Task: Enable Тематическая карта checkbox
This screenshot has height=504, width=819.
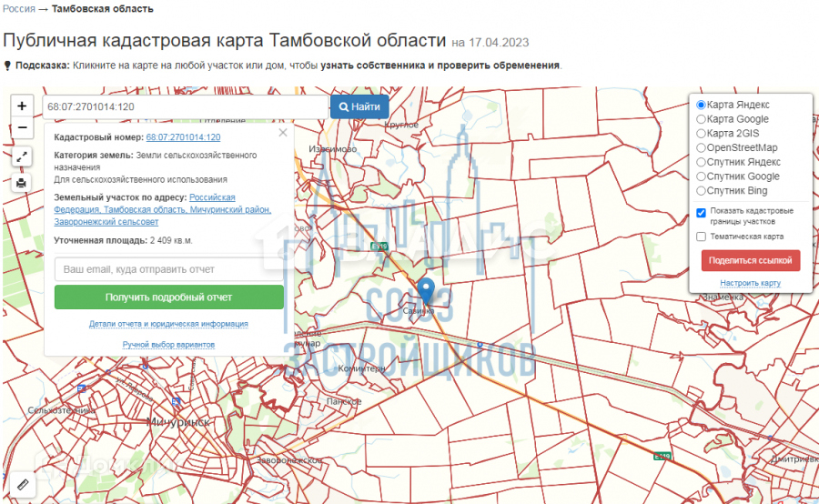Action: 701,237
